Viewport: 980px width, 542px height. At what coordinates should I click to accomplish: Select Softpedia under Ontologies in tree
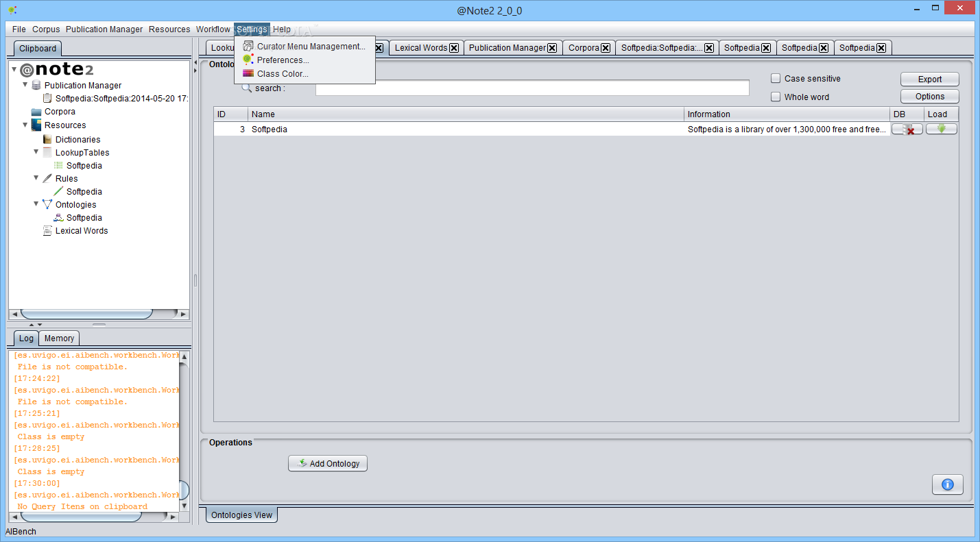click(x=84, y=218)
